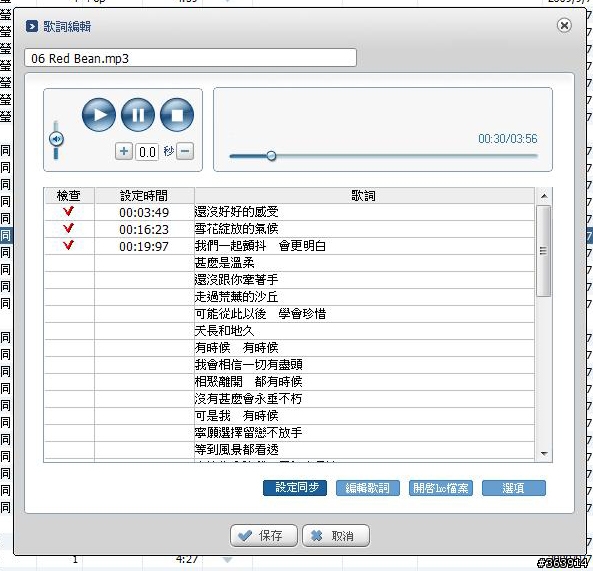Open the 選項 options button
Image resolution: width=593 pixels, height=571 pixels.
tap(514, 488)
